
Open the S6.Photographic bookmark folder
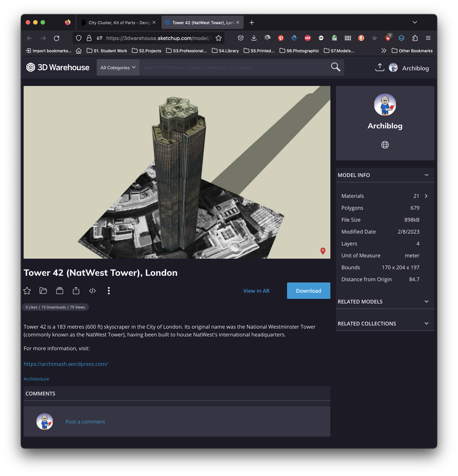299,51
